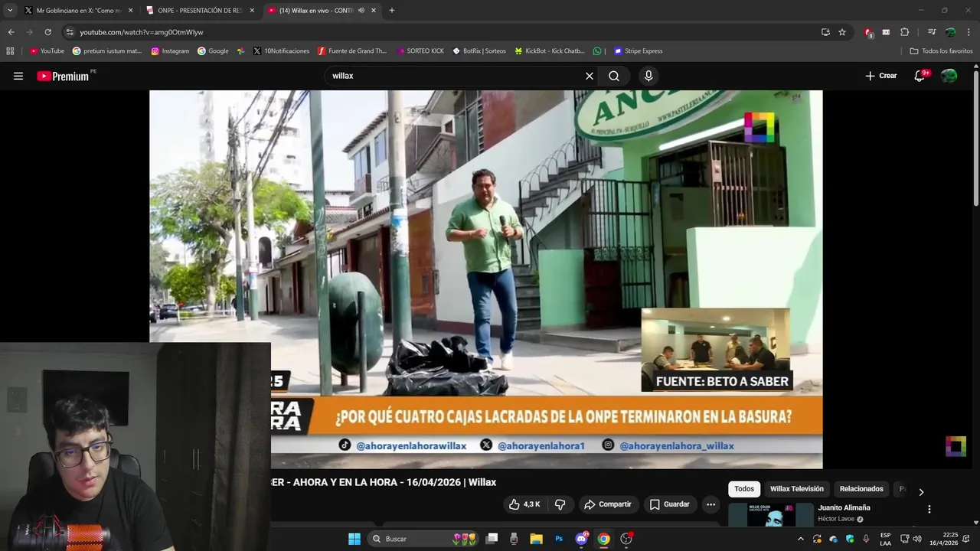Like the video with 4,3 K likes

point(524,504)
